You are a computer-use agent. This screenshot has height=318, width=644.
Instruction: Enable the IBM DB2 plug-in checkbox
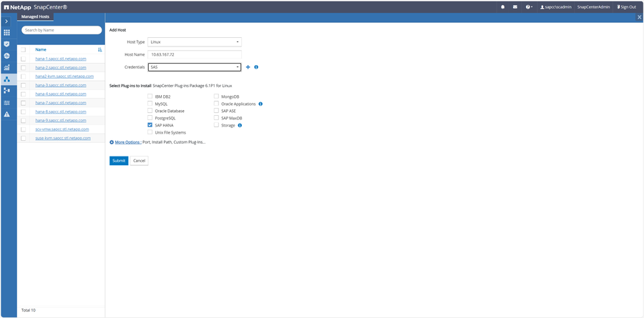[150, 96]
